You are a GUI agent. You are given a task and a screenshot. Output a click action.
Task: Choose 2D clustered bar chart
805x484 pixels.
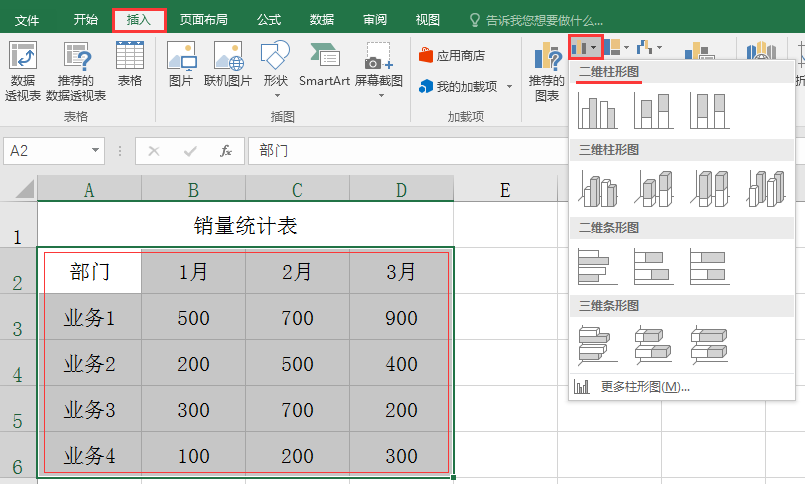coord(597,266)
